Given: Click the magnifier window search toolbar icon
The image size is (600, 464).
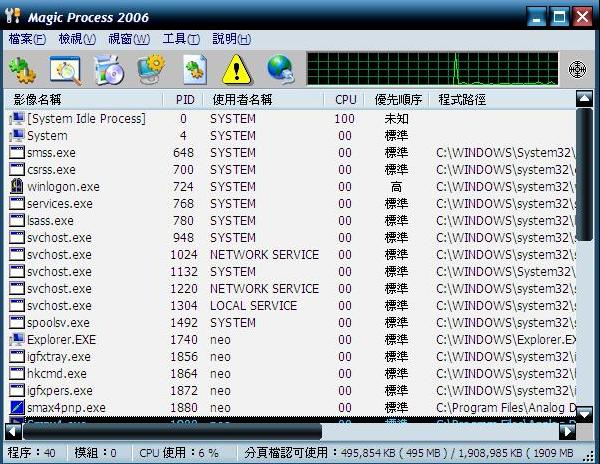Looking at the screenshot, I should pos(65,70).
